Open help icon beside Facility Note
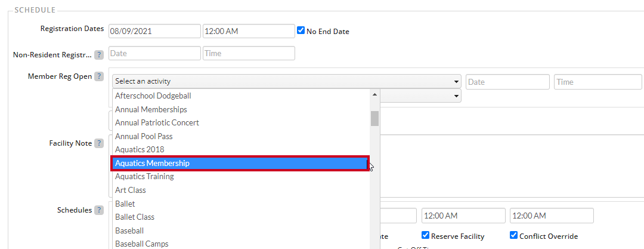Screen dimensions: 644x249 pyautogui.click(x=98, y=143)
